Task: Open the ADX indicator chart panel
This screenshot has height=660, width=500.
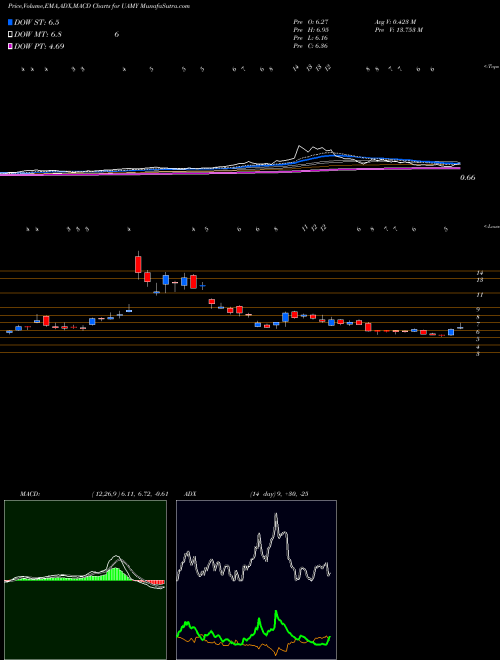Action: point(256,580)
